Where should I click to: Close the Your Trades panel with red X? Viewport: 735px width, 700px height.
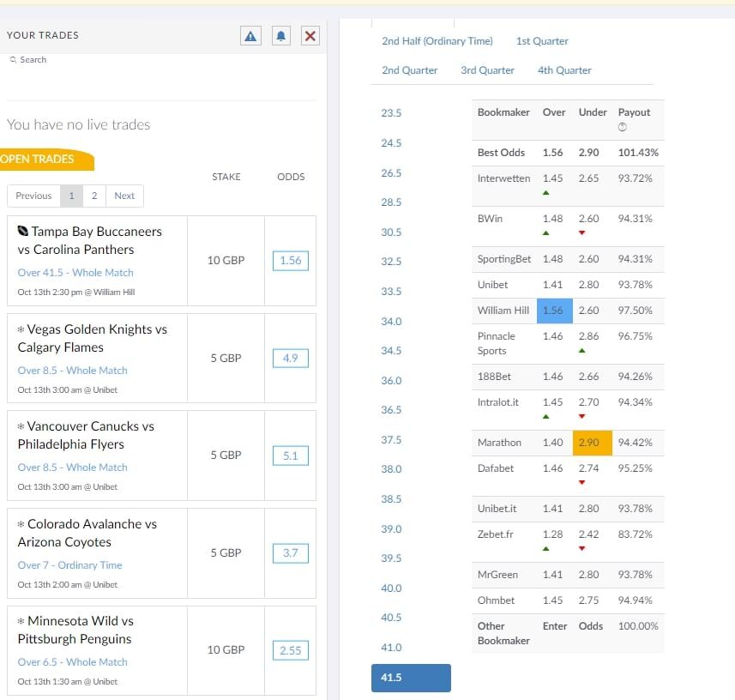coord(310,36)
